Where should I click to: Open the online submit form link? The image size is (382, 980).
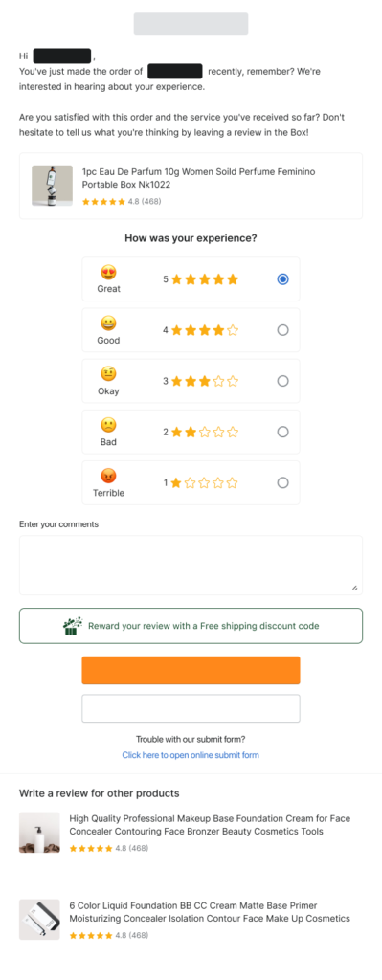point(191,755)
